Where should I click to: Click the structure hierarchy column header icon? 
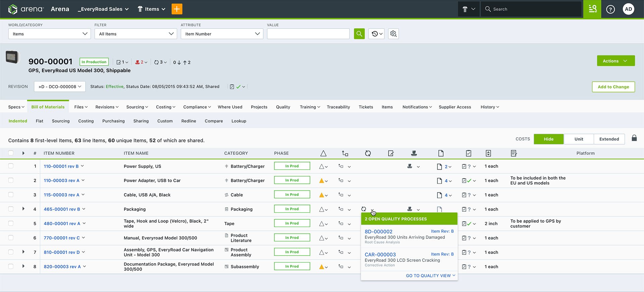345,153
